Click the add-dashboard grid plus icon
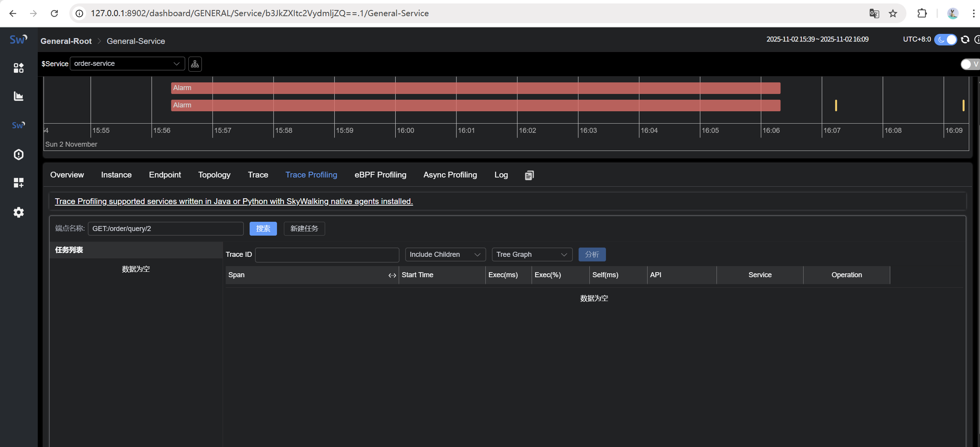Image resolution: width=980 pixels, height=447 pixels. click(x=18, y=182)
